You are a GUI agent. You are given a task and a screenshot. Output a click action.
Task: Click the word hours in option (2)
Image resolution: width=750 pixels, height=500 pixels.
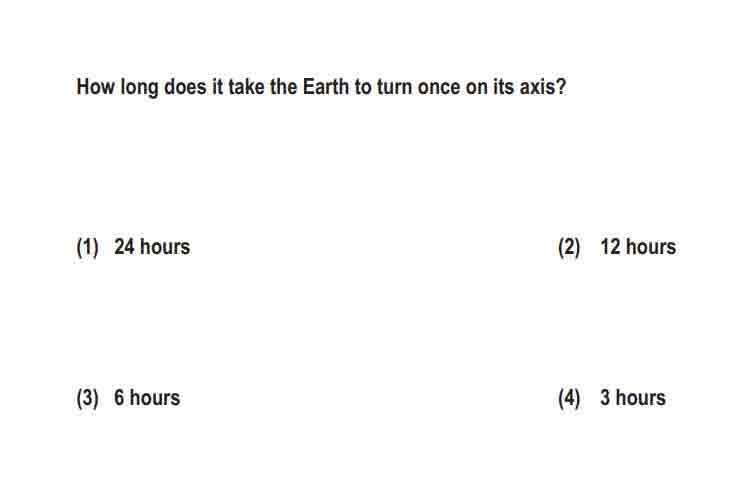coord(651,247)
